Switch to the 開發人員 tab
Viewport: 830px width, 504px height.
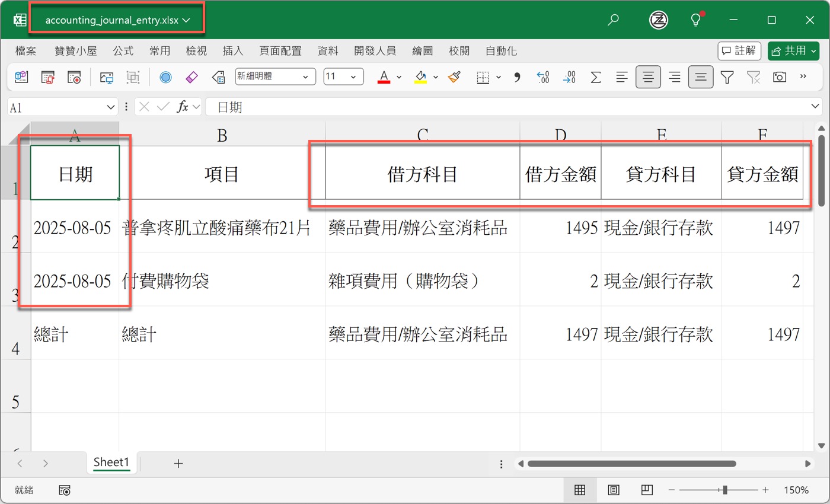pyautogui.click(x=375, y=51)
